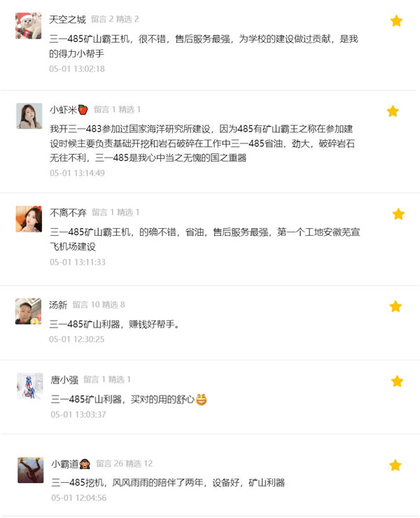The image size is (420, 518).
Task: Click the yellow star beside 汤新's comment
Action: pos(395,307)
